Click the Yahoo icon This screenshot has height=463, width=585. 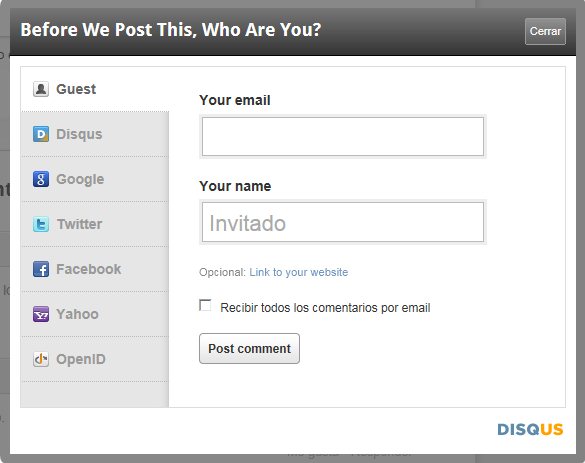coord(41,314)
